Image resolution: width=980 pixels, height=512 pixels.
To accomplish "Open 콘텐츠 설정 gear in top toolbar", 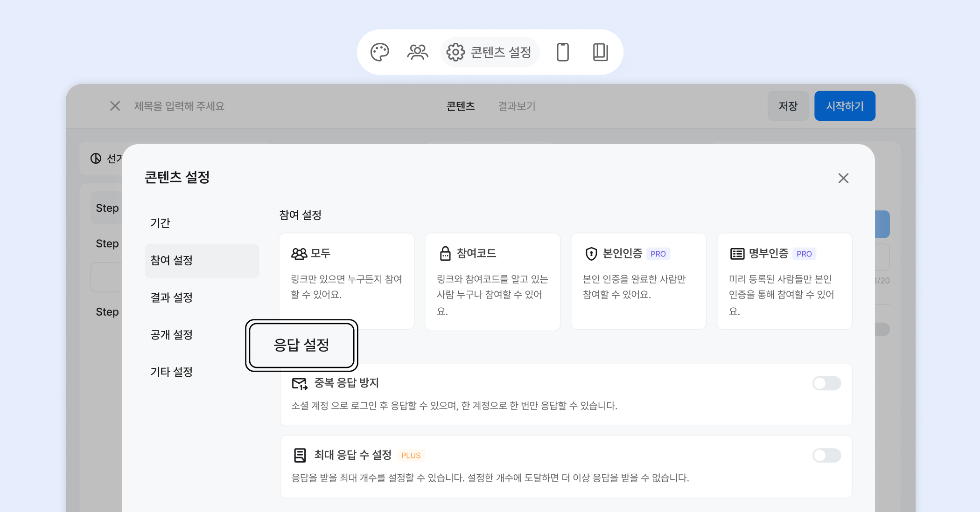I will pos(490,52).
